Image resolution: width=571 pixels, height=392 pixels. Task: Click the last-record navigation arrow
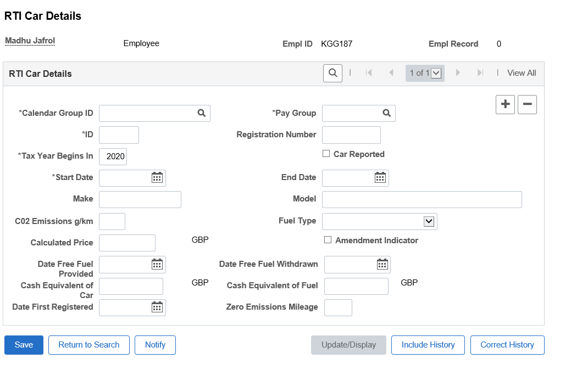480,72
